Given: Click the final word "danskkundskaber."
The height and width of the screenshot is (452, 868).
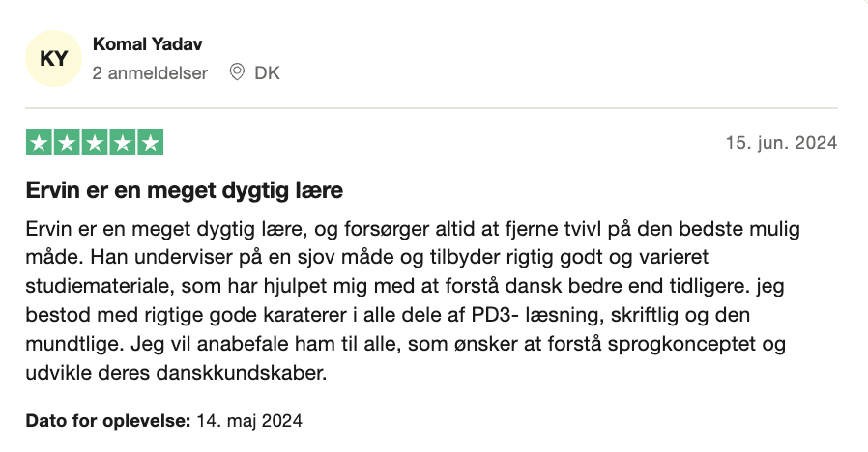Looking at the screenshot, I should coord(242,373).
